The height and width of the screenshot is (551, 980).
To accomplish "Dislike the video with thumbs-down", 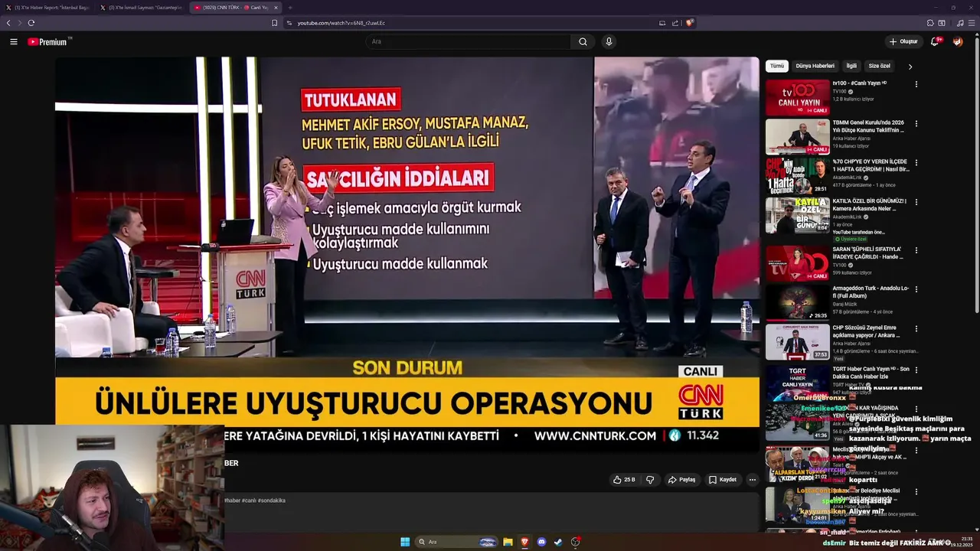I will point(650,480).
